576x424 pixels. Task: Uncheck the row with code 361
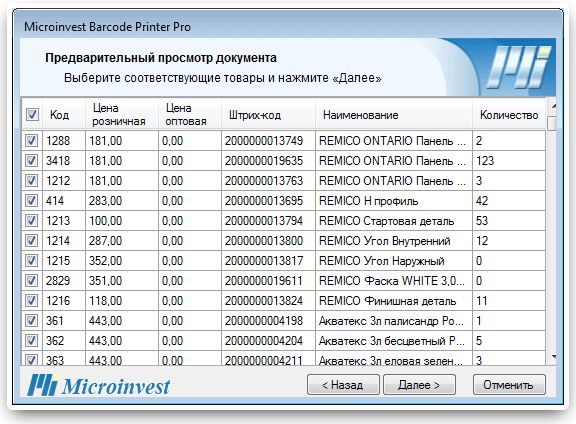tap(32, 321)
